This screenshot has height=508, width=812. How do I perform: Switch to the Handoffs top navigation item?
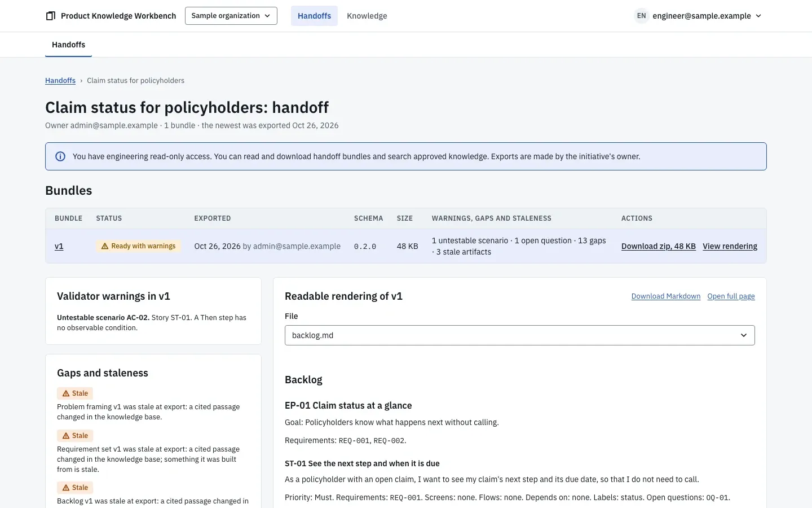[x=314, y=16]
